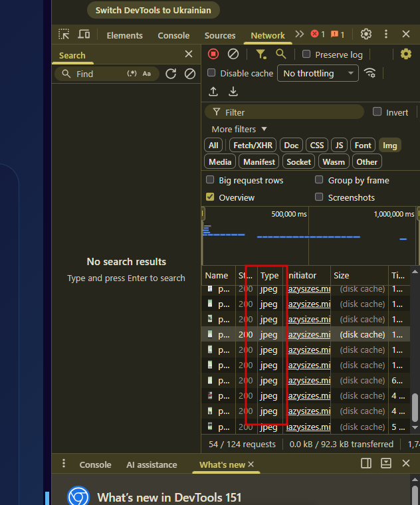This screenshot has height=505, width=420.
Task: Open the No throttling dropdown
Action: tap(318, 74)
